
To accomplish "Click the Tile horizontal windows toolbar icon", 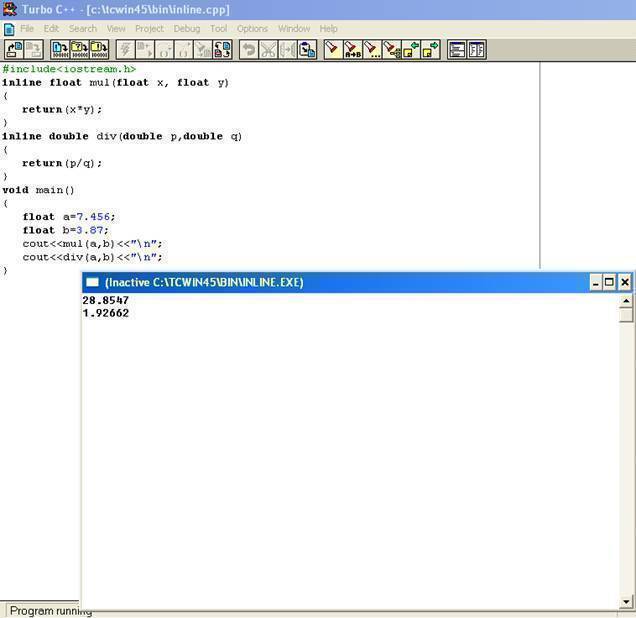I will [457, 50].
